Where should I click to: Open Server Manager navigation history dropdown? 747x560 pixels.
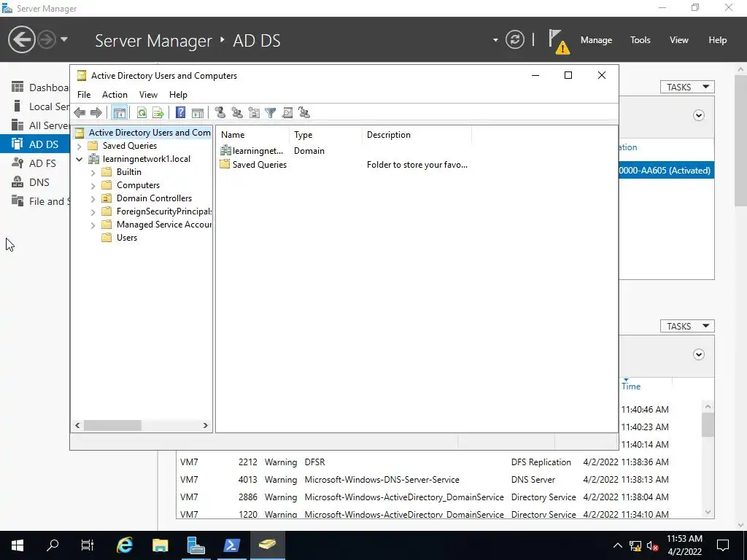64,39
